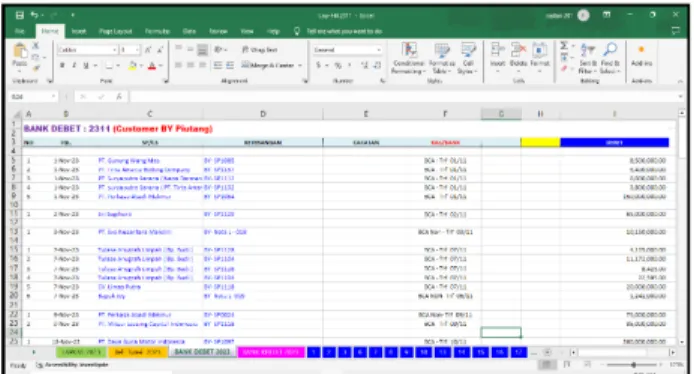Expand the number format dropdown
The width and height of the screenshot is (694, 374).
379,50
